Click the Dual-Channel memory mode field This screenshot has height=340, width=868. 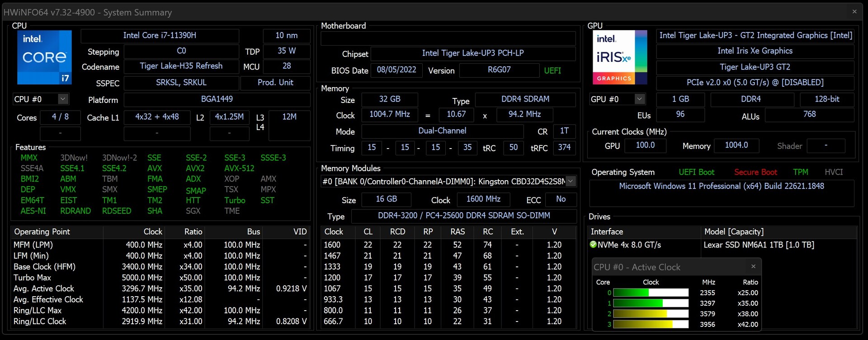click(x=442, y=131)
